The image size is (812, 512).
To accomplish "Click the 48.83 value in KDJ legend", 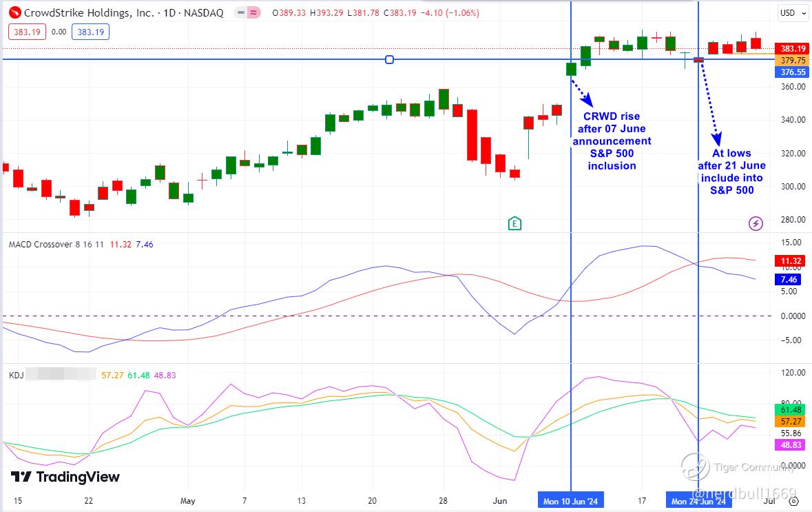I will coord(165,375).
